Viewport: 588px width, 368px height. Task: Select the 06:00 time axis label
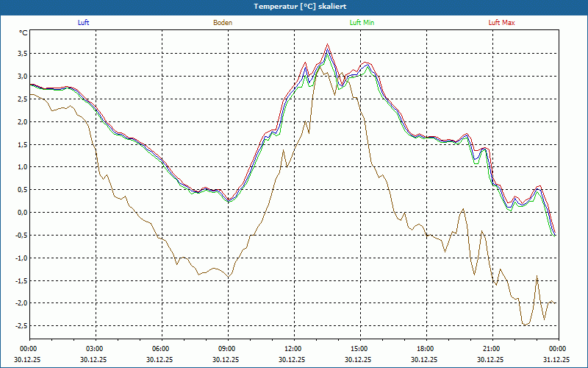pyautogui.click(x=161, y=349)
